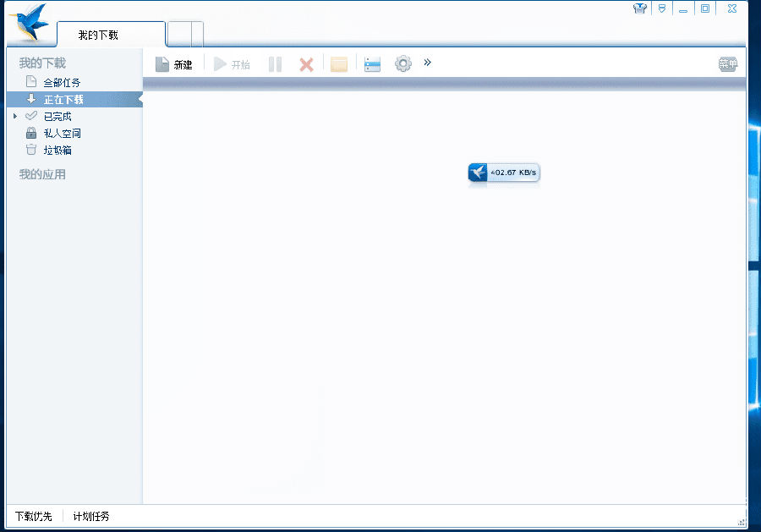
Task: Select 全部任务 in sidebar
Action: [62, 83]
